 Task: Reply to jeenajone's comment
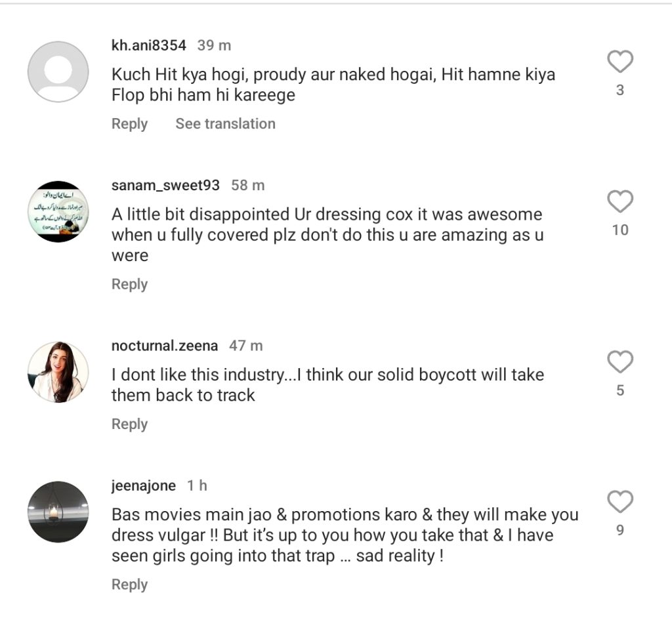[x=129, y=585]
